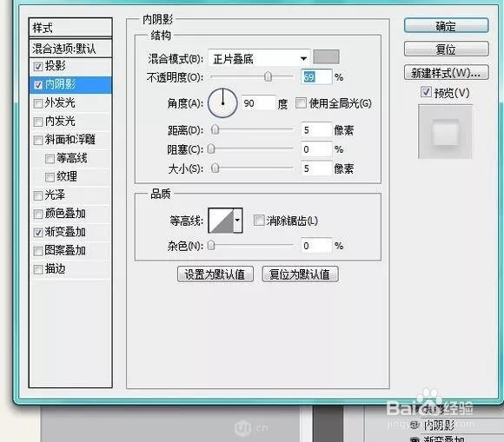Click the 不透明度 opacity slider handle
The width and height of the screenshot is (504, 442).
(x=268, y=76)
